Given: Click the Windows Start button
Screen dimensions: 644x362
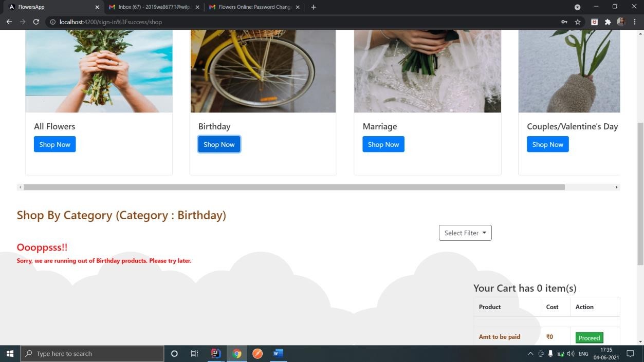Looking at the screenshot, I should (x=10, y=353).
